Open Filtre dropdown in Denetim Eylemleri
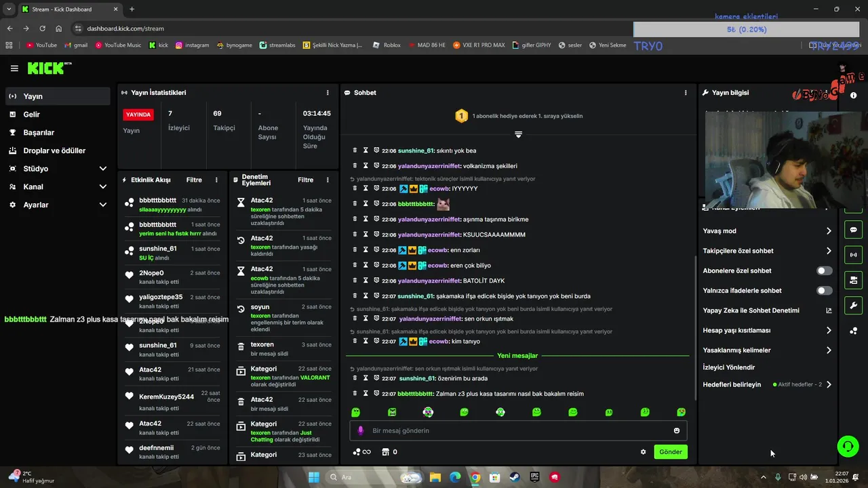The height and width of the screenshot is (488, 868). click(305, 180)
